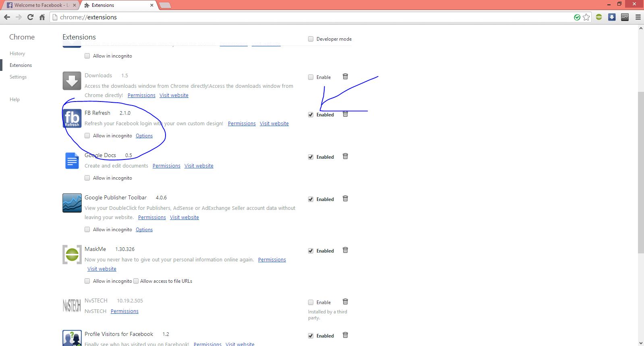644x346 pixels.
Task: Switch to Welcome to Facebook tab
Action: (x=40, y=5)
